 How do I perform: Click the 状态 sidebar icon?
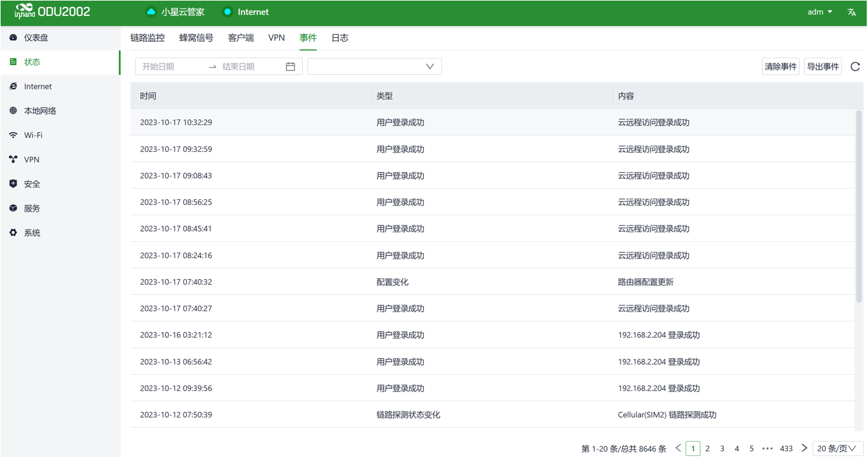click(x=13, y=62)
